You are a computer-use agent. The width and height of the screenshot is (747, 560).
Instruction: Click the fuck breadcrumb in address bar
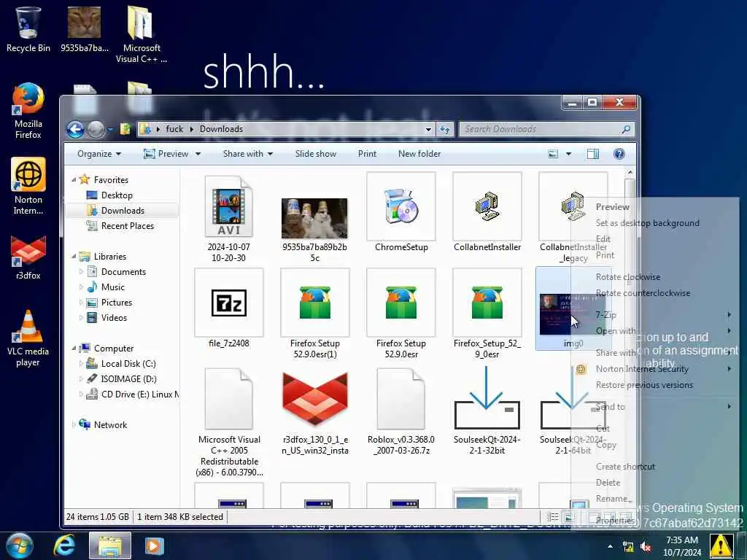[174, 129]
